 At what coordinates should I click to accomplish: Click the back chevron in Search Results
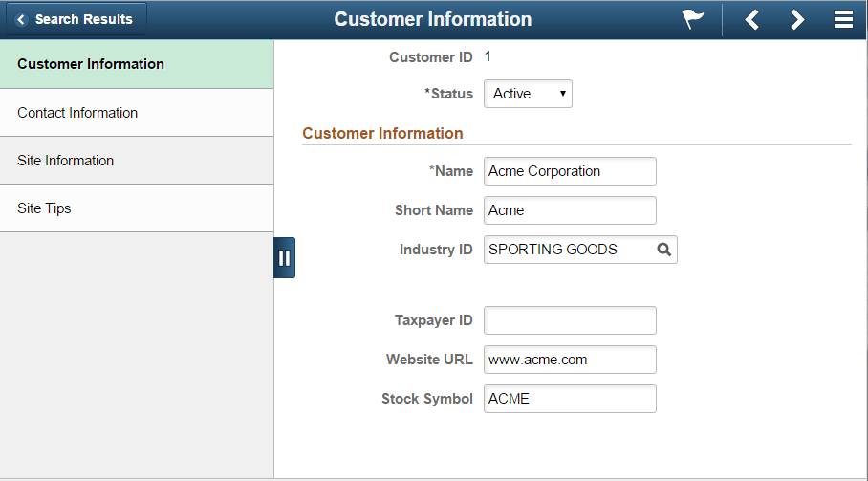[21, 19]
